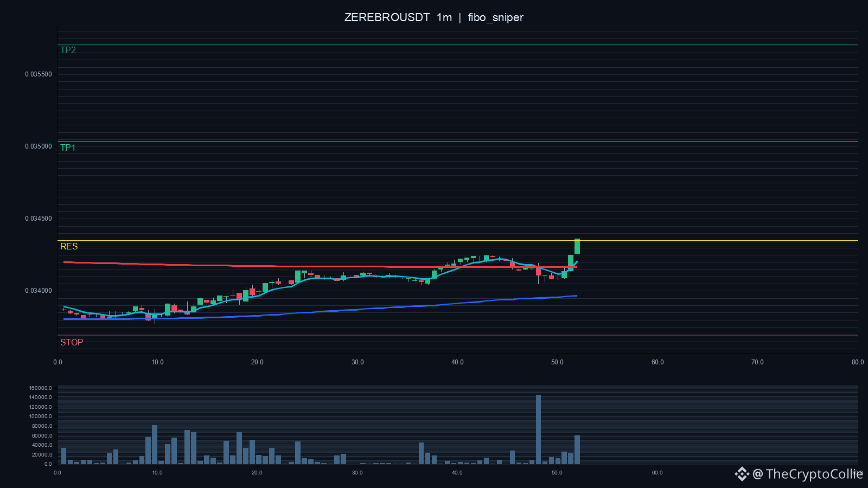Click 50.0 on the volume chart time axis
Viewport: 868px width, 488px height.
(x=557, y=473)
